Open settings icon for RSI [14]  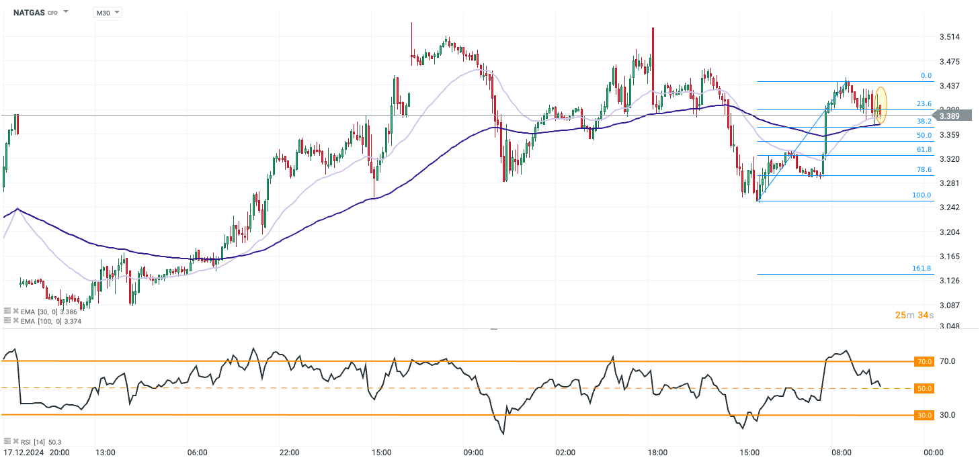click(7, 441)
